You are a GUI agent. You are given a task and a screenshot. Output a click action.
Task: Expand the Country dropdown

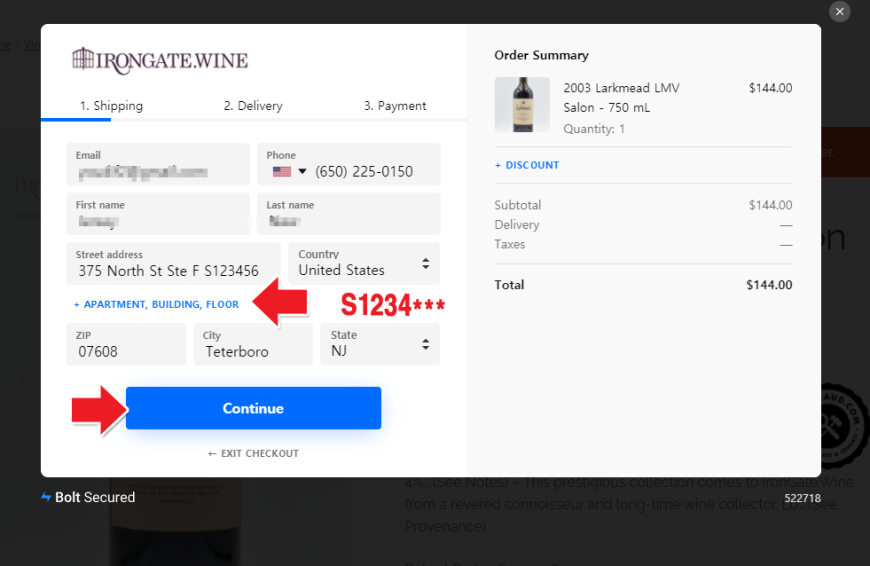point(364,264)
